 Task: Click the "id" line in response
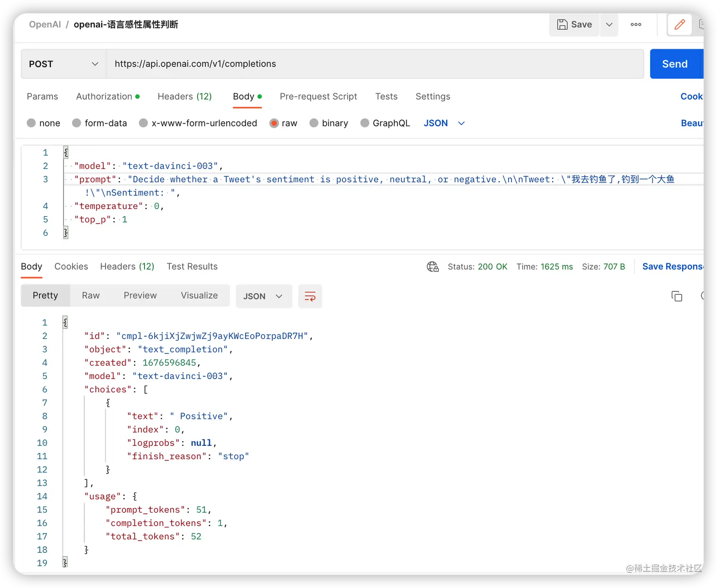(199, 336)
